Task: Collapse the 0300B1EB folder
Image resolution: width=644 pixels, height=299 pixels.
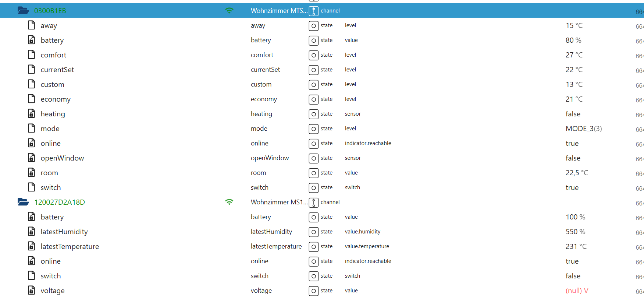Action: (x=23, y=11)
